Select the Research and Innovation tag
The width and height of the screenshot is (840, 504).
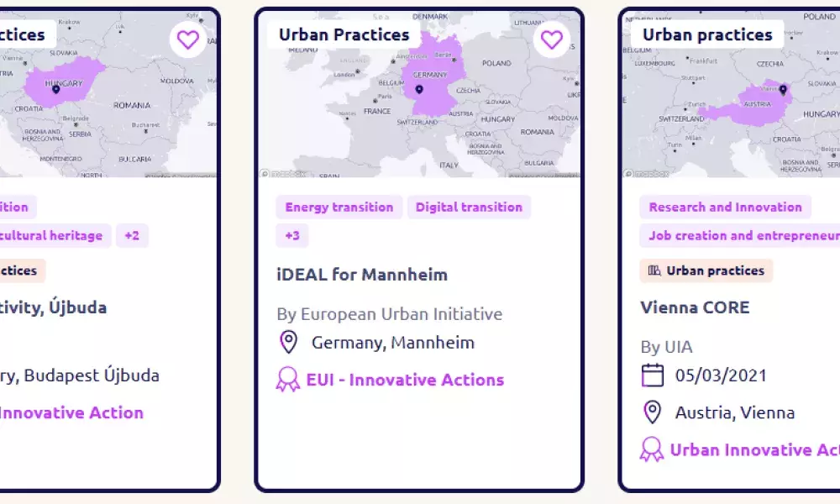click(x=726, y=207)
